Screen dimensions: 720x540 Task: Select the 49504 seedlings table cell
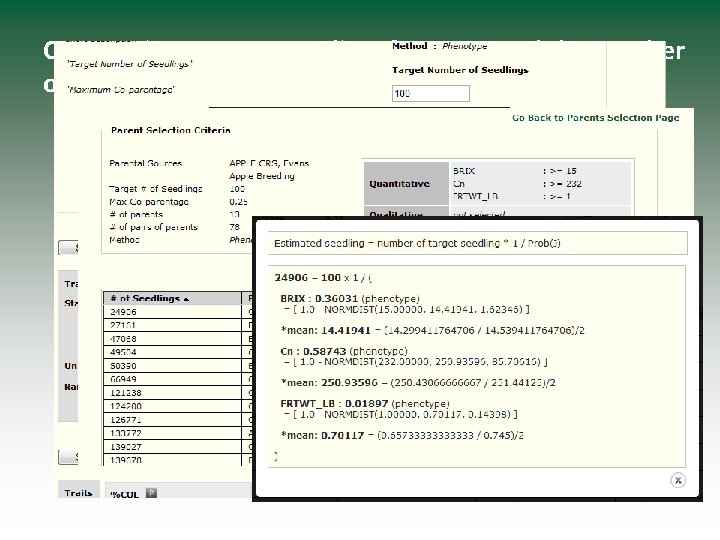tap(173, 352)
